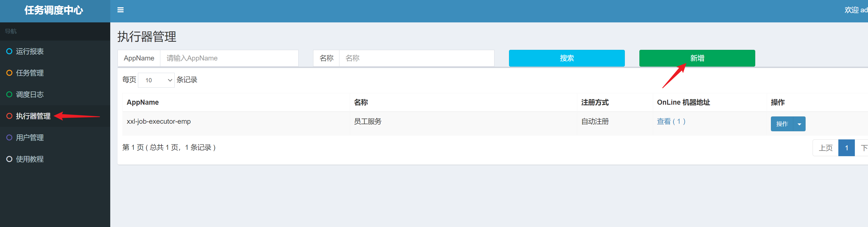Screen dimensions: 868x227
Task: Expand the caret next to 操作 button
Action: pos(799,124)
